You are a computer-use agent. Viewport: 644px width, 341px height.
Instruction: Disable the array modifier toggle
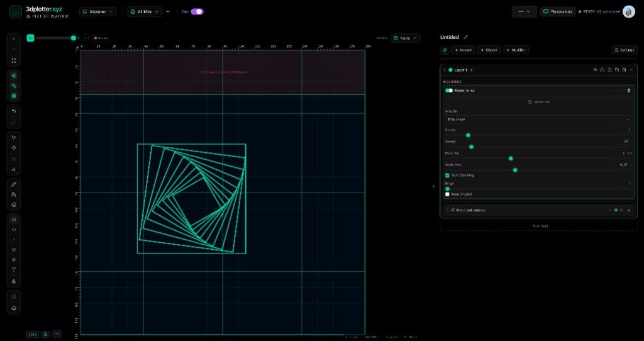[x=449, y=91]
